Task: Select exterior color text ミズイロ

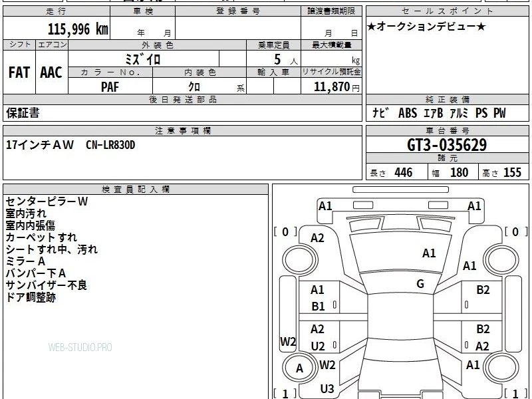Action: click(142, 59)
